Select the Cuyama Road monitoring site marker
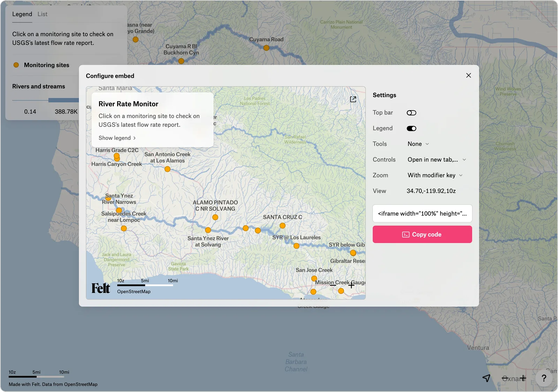 [266, 48]
